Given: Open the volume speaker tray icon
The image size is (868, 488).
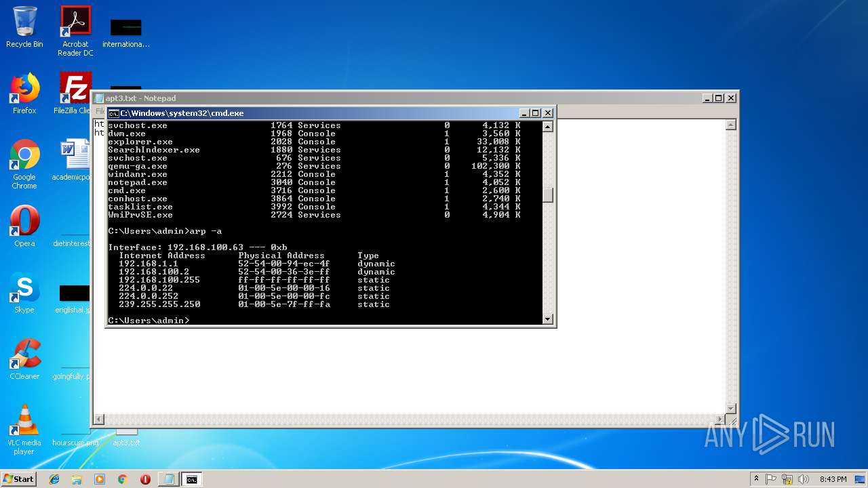Looking at the screenshot, I should click(x=804, y=479).
